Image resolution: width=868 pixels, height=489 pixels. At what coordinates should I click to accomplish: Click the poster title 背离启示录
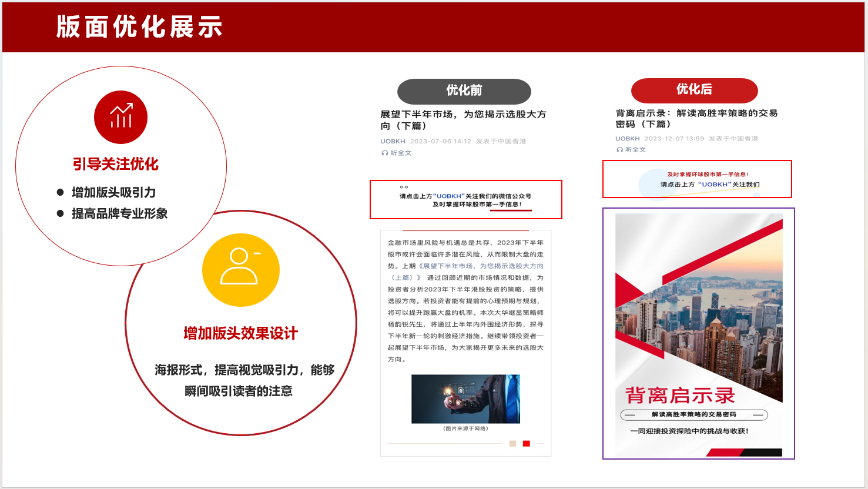coord(680,396)
